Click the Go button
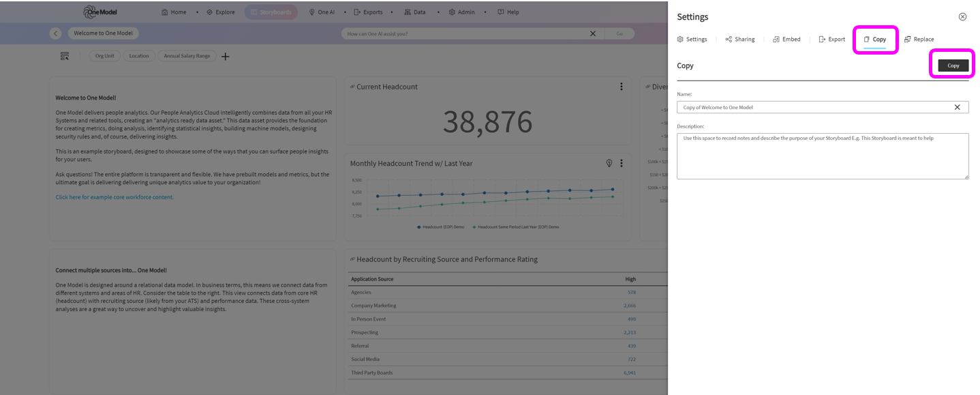The image size is (980, 395). pyautogui.click(x=619, y=33)
